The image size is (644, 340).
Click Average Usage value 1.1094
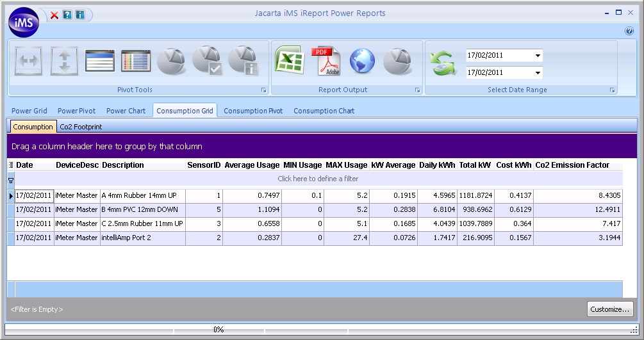(252, 209)
